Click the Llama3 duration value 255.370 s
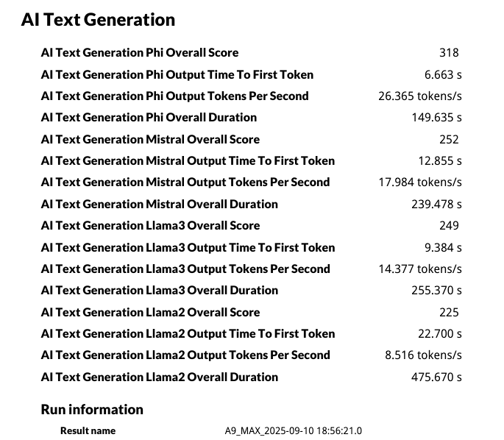504x440 pixels. click(436, 290)
